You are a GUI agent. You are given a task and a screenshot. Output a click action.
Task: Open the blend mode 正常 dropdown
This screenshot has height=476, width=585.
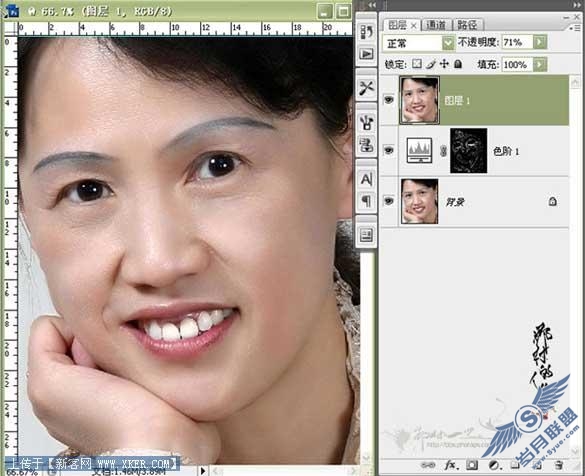point(419,43)
